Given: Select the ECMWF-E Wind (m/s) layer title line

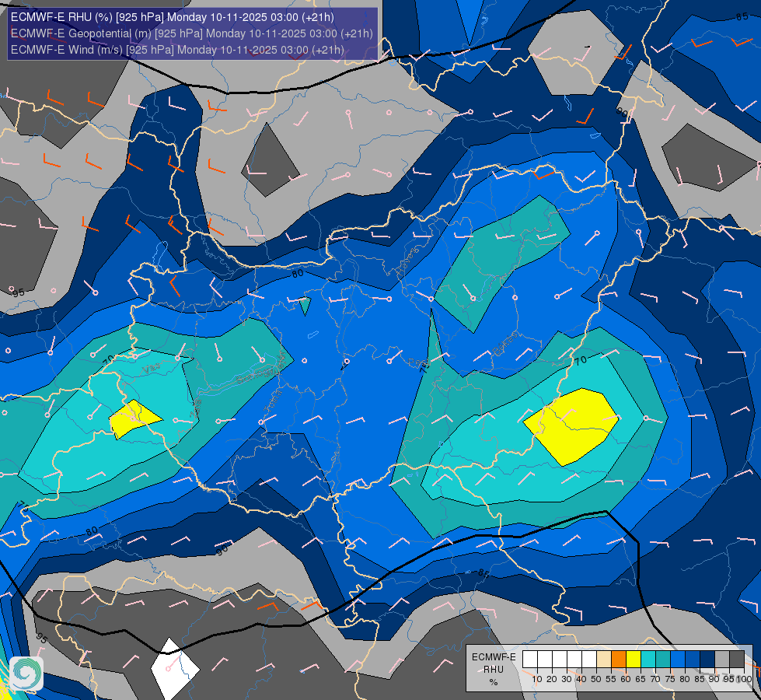Looking at the screenshot, I should (177, 50).
